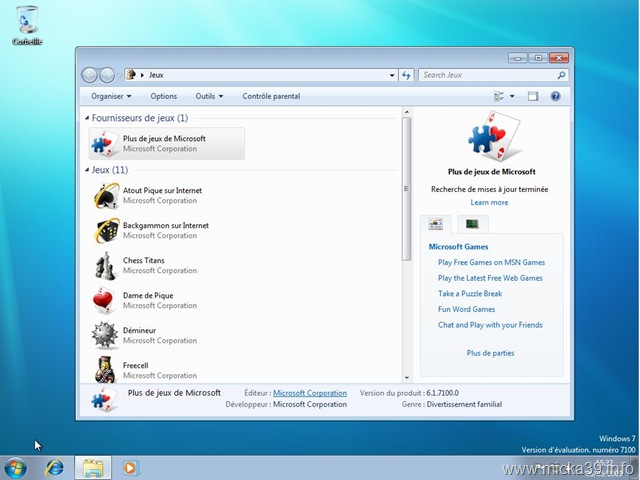This screenshot has height=480, width=640.
Task: Click the Microsoft Games heading link
Action: click(x=458, y=247)
